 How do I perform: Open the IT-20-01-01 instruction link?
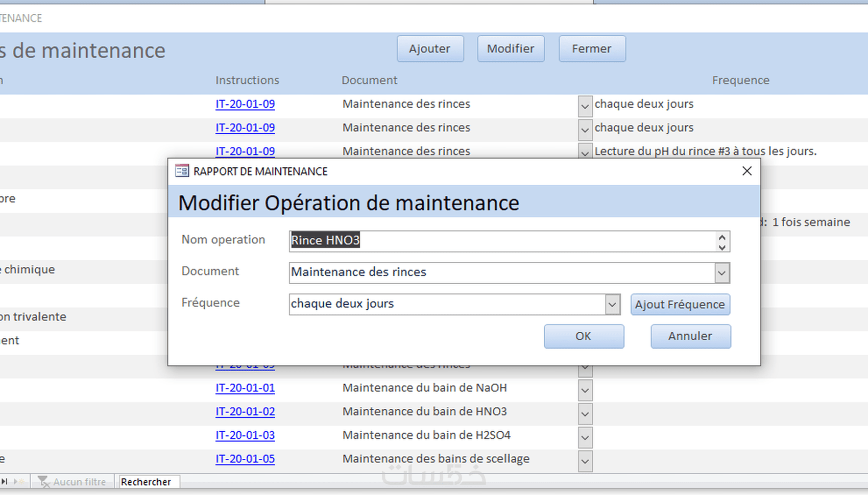245,388
